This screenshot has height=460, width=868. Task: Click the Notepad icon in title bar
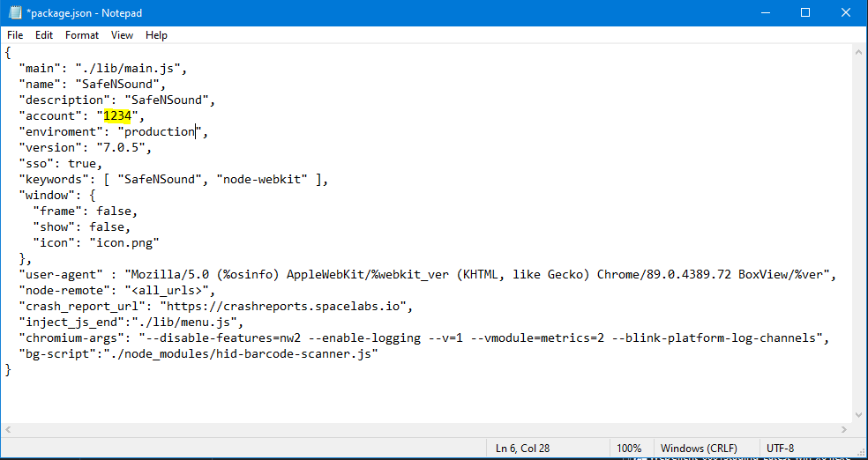(x=15, y=12)
